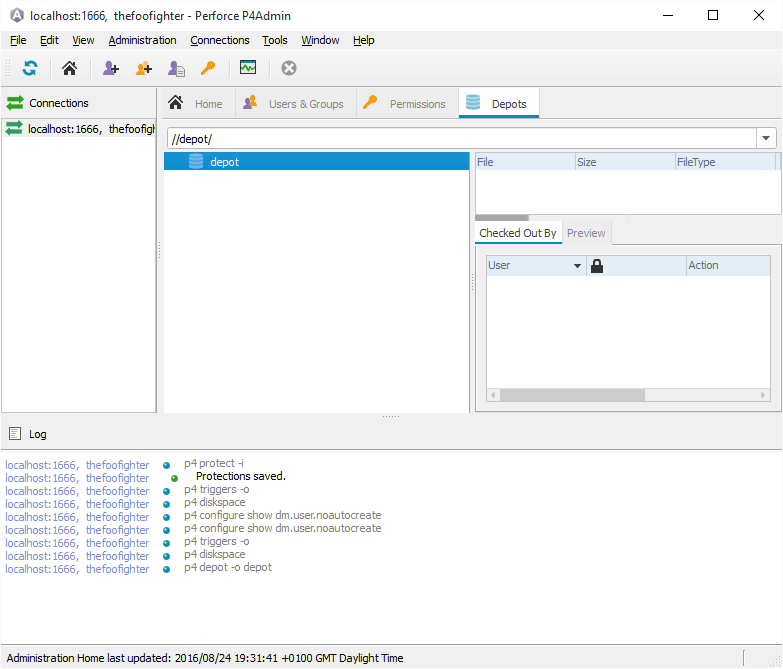Click the Size column header
The height and width of the screenshot is (669, 783).
[x=625, y=162]
